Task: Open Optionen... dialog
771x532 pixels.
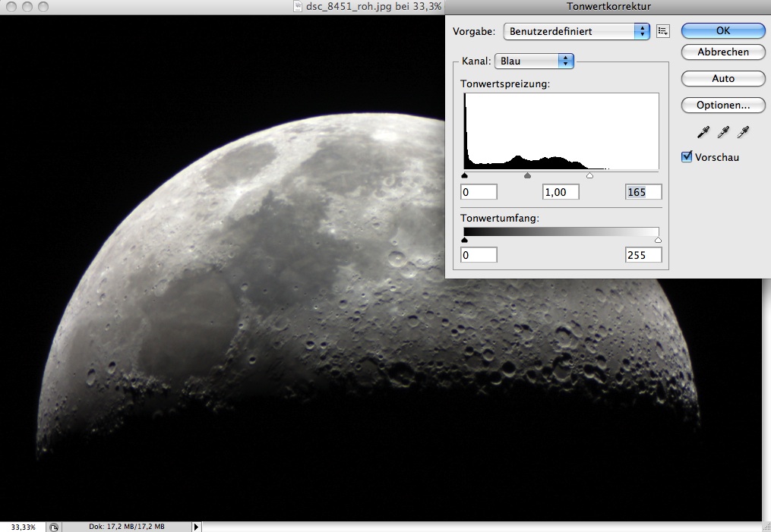Action: click(723, 105)
